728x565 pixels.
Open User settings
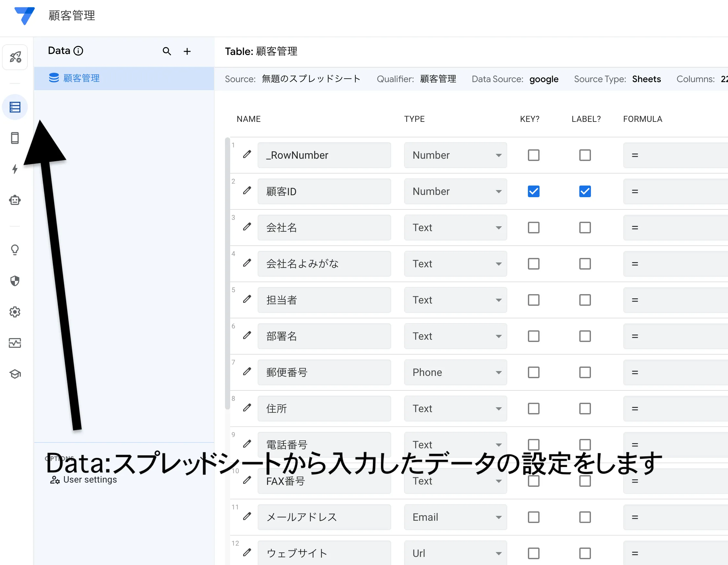tap(84, 480)
